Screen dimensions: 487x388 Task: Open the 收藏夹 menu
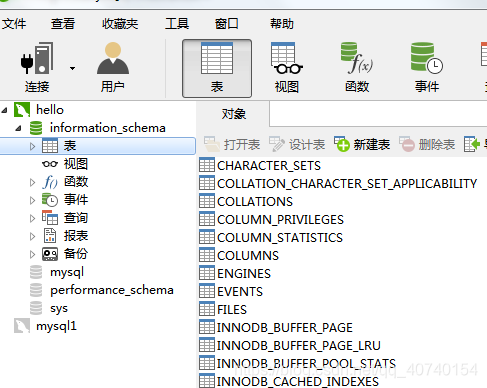(x=120, y=24)
